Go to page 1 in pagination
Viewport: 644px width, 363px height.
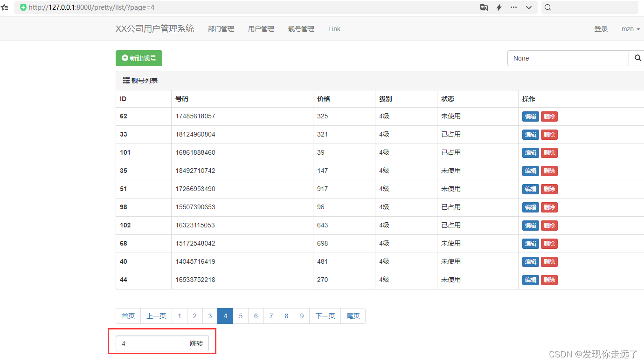point(180,316)
